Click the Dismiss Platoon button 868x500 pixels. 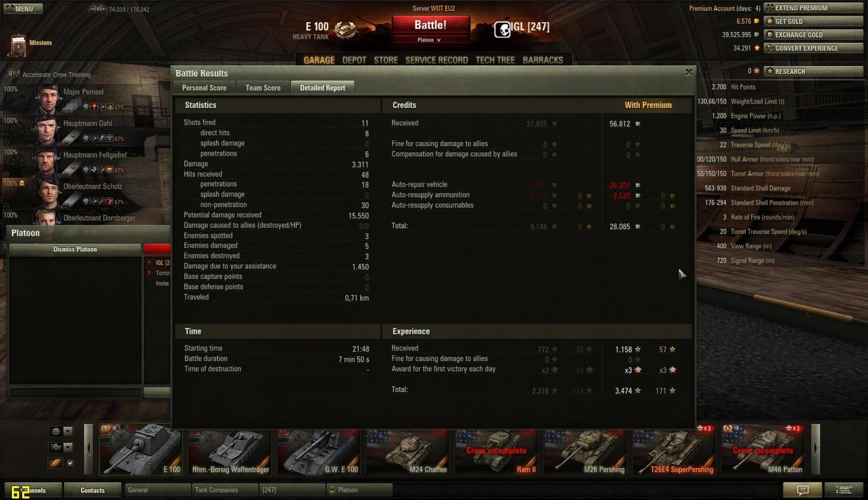[x=75, y=249]
